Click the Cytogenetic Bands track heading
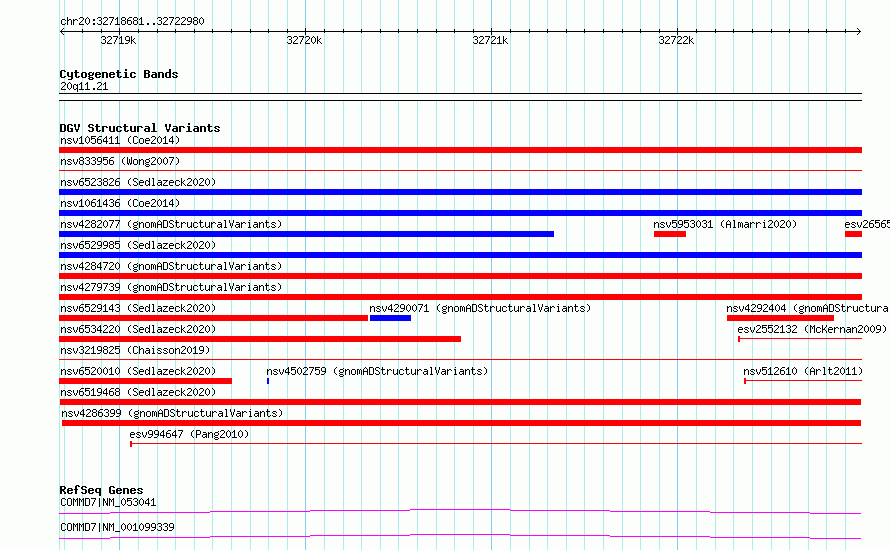This screenshot has height=550, width=890. [x=119, y=74]
